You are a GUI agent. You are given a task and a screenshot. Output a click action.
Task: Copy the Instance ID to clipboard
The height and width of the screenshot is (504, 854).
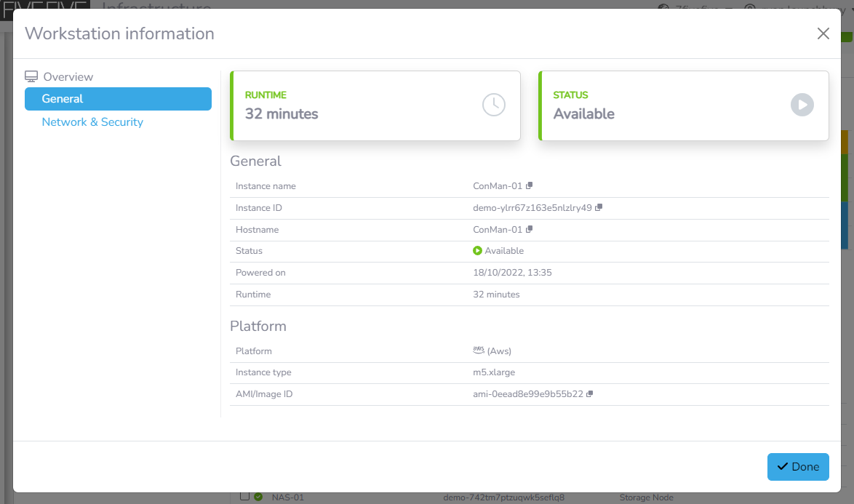599,208
